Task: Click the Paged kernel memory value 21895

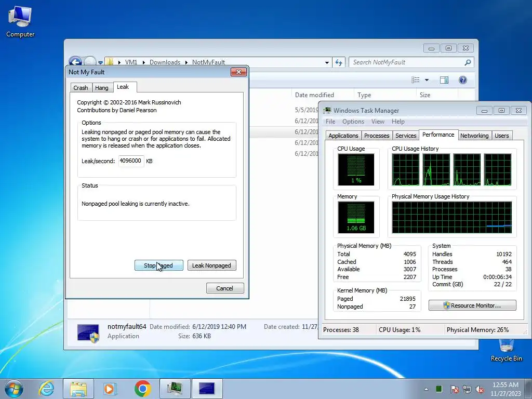Action: [407, 299]
